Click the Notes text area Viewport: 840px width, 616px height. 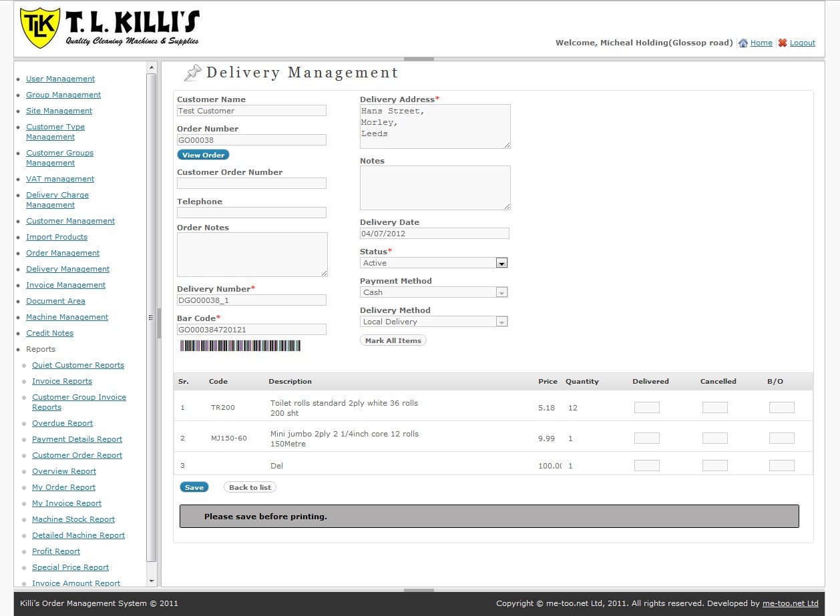coord(435,188)
